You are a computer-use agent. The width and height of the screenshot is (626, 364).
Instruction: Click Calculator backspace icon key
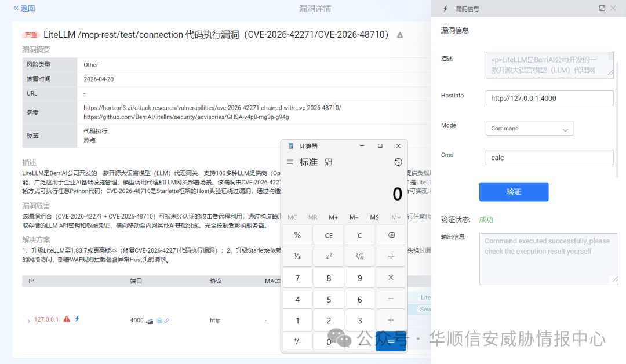click(391, 235)
